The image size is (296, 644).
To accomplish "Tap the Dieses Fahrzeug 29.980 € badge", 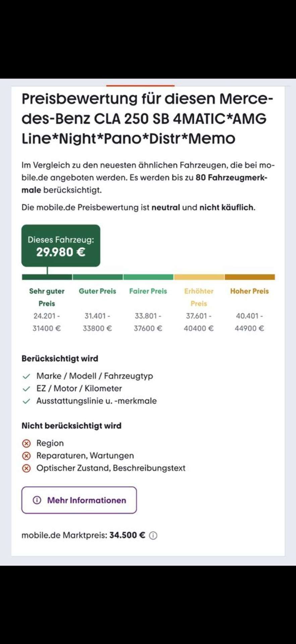I will (x=61, y=246).
